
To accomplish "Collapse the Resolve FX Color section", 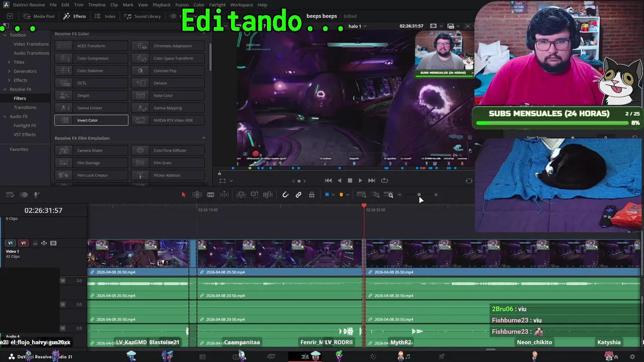I will [204, 34].
